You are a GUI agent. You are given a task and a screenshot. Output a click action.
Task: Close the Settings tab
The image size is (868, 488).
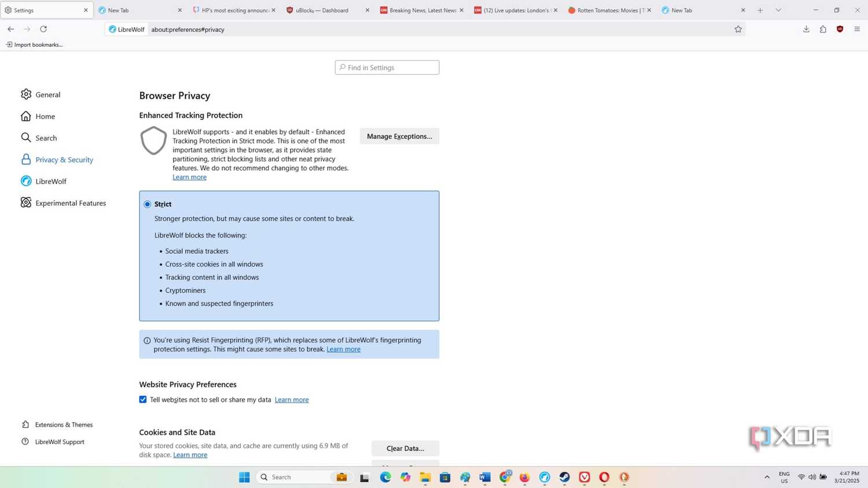pyautogui.click(x=86, y=10)
